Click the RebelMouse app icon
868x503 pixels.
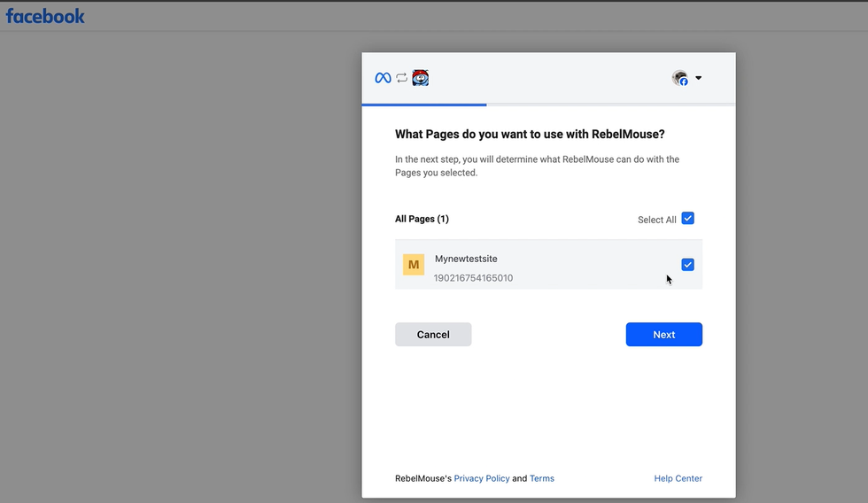pyautogui.click(x=421, y=78)
